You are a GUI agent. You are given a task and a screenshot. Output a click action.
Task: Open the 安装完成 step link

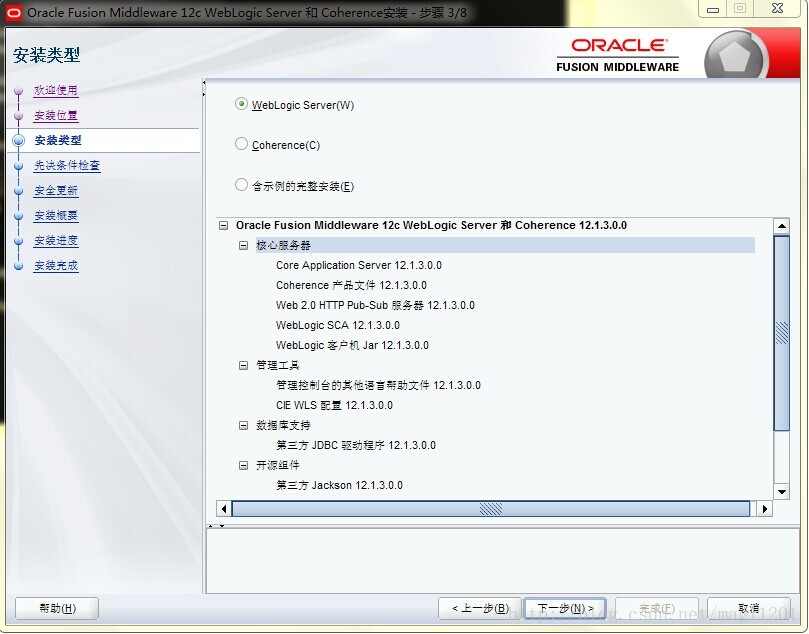[56, 266]
